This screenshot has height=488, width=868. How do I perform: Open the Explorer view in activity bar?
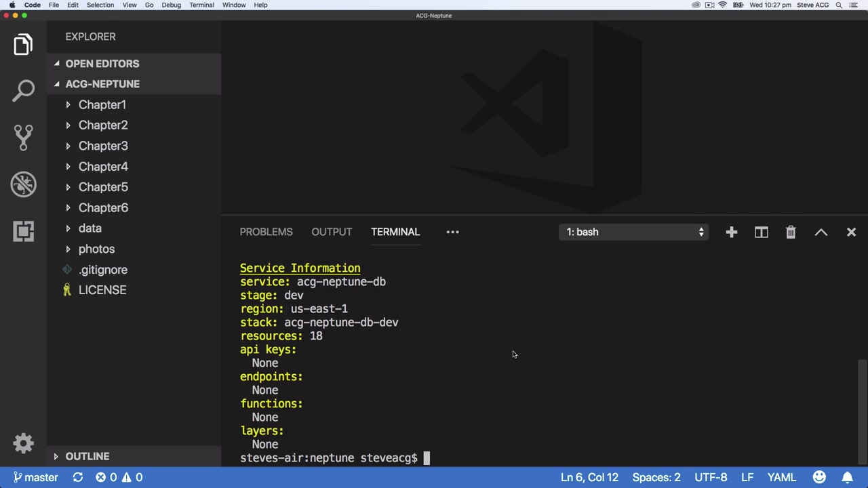[23, 45]
